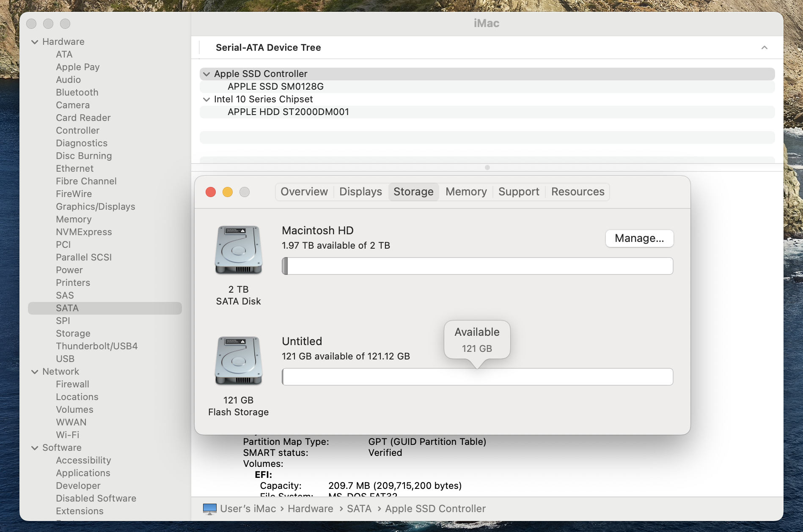803x532 pixels.
Task: Select Accessibility under Software
Action: tap(83, 461)
